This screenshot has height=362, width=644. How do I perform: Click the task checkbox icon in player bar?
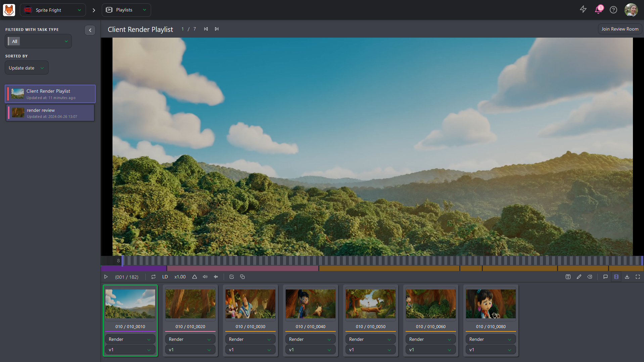[232, 277]
